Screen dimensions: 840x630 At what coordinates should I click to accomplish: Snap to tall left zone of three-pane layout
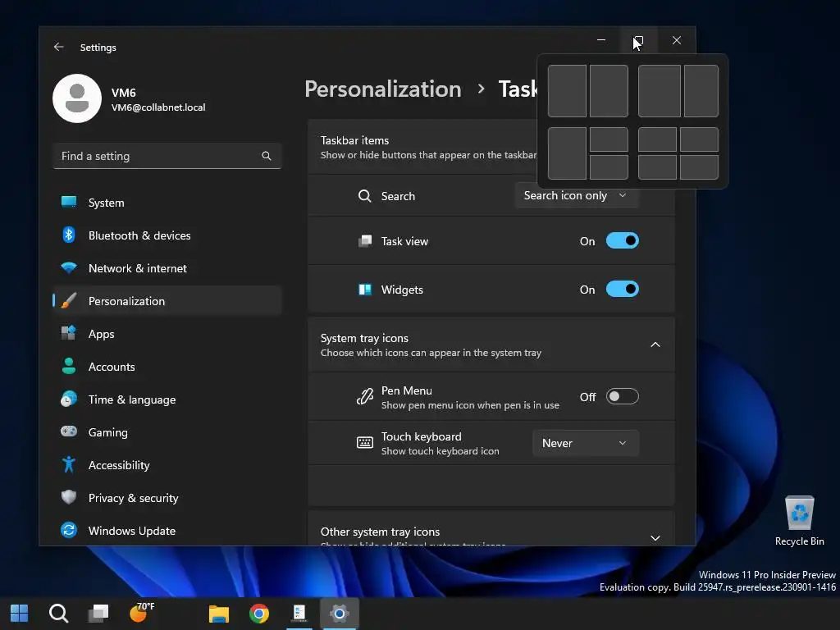[x=567, y=153]
